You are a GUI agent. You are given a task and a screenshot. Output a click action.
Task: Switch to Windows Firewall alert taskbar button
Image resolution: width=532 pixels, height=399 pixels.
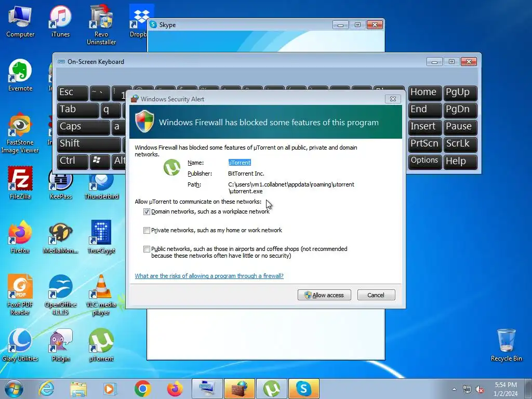coord(239,389)
